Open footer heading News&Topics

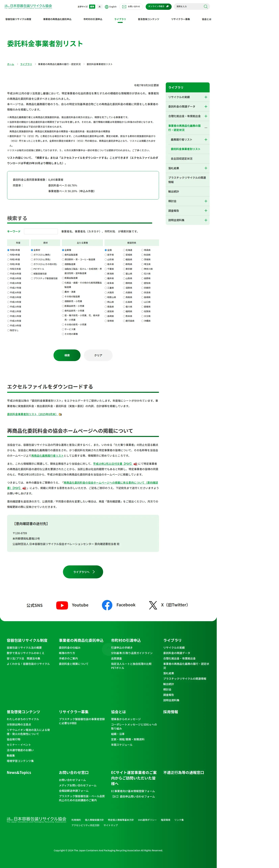[x=19, y=773]
